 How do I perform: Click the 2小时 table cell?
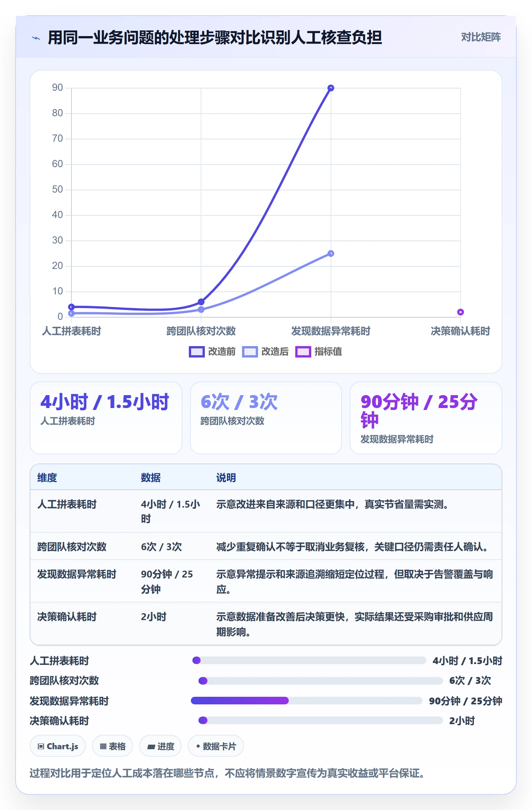coord(154,617)
